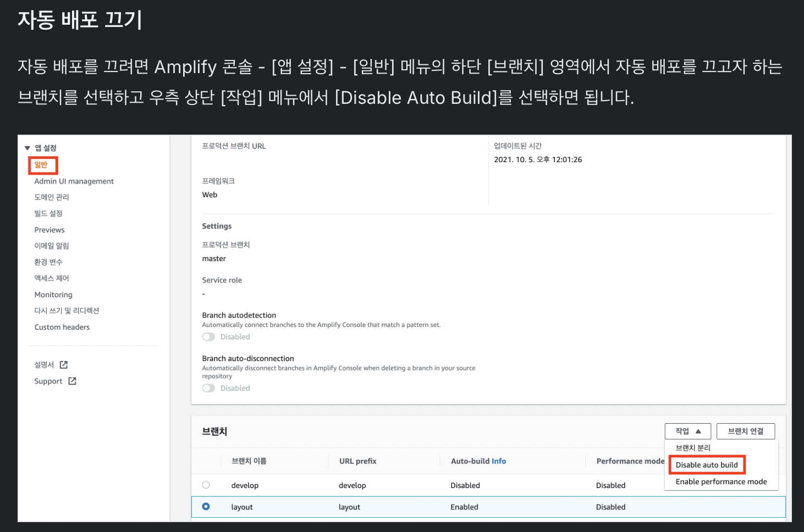The height and width of the screenshot is (532, 804).
Task: Click the Web framework value
Action: click(210, 195)
